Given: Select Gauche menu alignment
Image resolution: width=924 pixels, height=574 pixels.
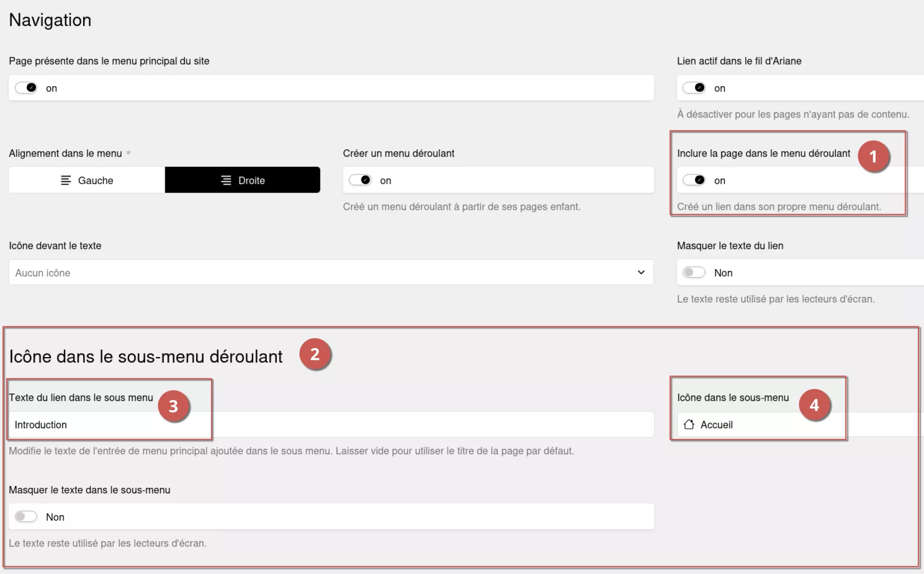Looking at the screenshot, I should tap(87, 180).
